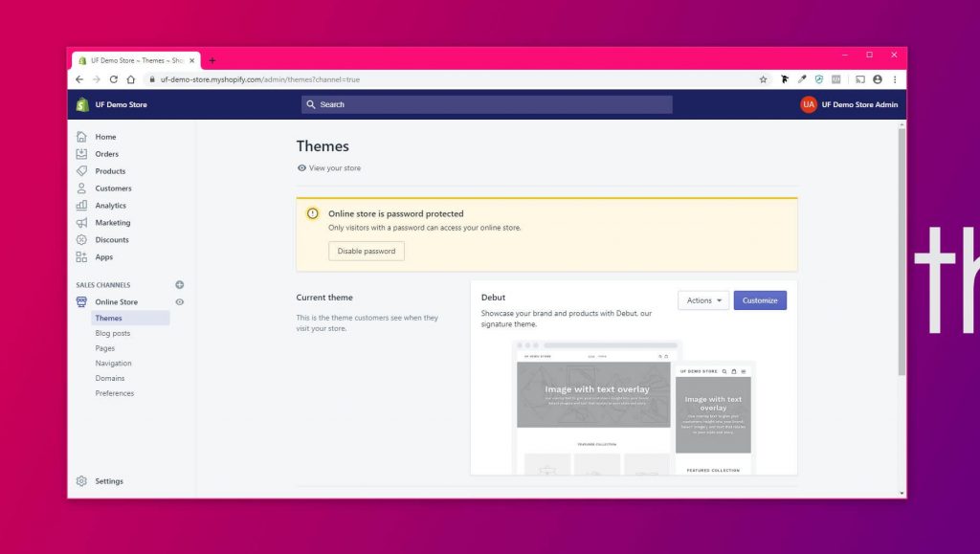Click the Debut desktop theme preview
Image resolution: width=980 pixels, height=554 pixels.
point(593,408)
